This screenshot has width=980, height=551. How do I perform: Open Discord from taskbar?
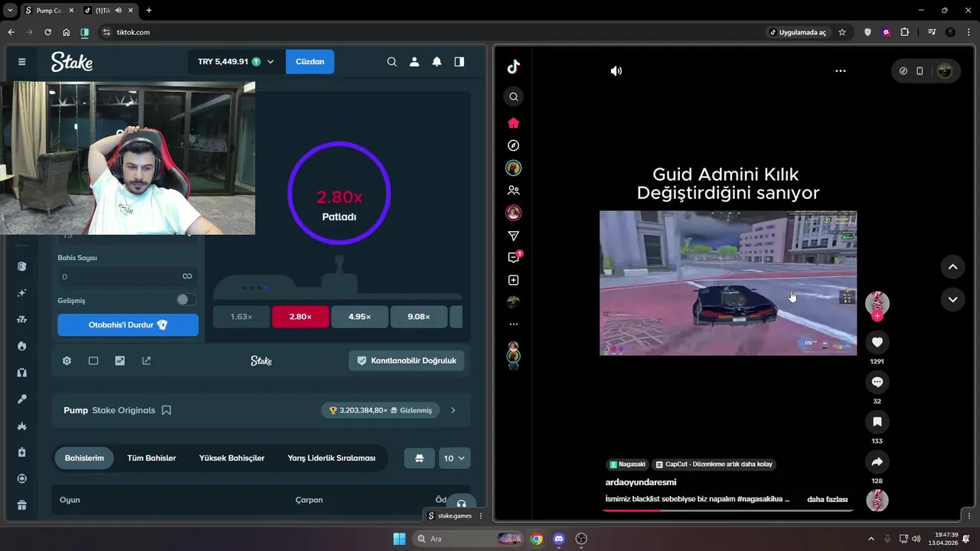560,539
